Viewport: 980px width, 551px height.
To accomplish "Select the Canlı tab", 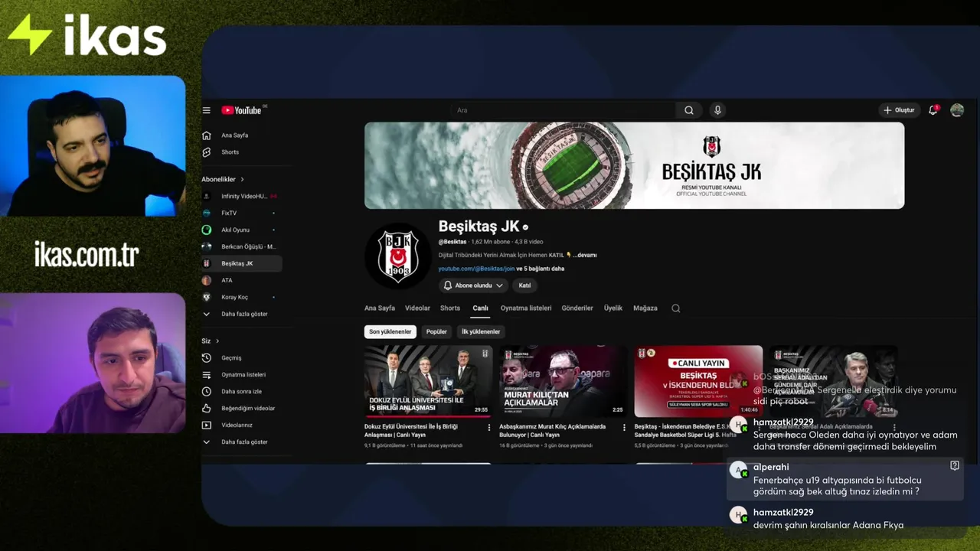I will (480, 308).
